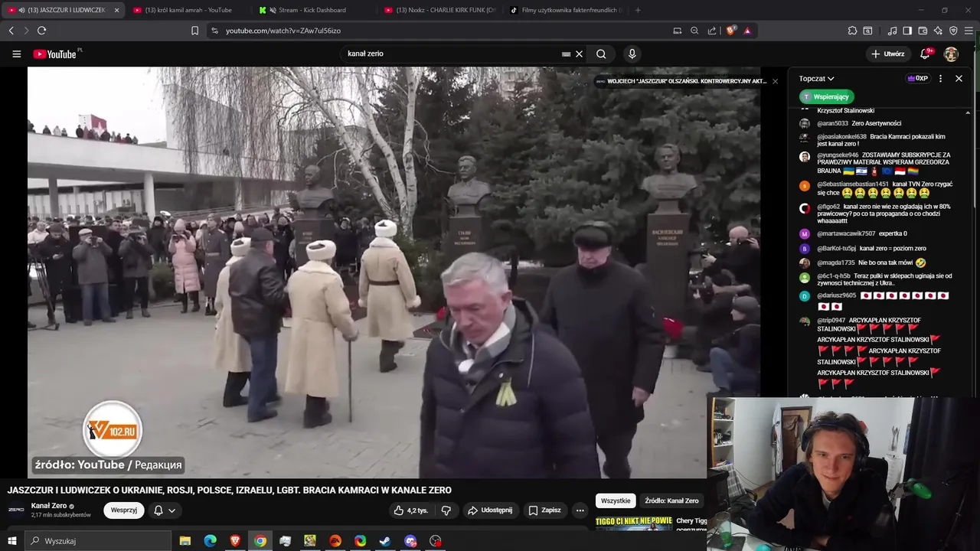Image resolution: width=980 pixels, height=551 pixels.
Task: Click Udostępnij share button
Action: click(490, 510)
